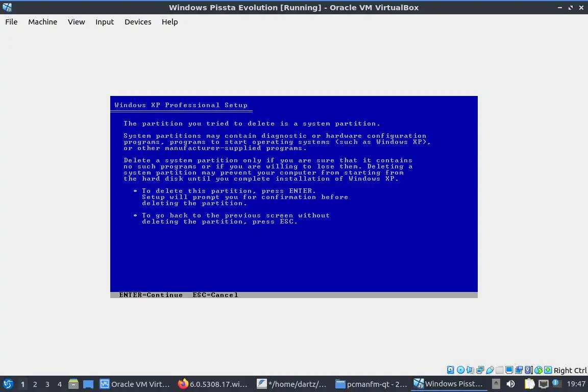The image size is (588, 392).
Task: Open the volume control tray icon
Action: [511, 384]
